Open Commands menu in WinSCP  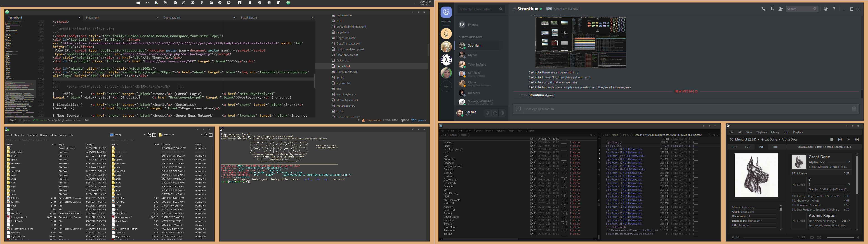33,135
